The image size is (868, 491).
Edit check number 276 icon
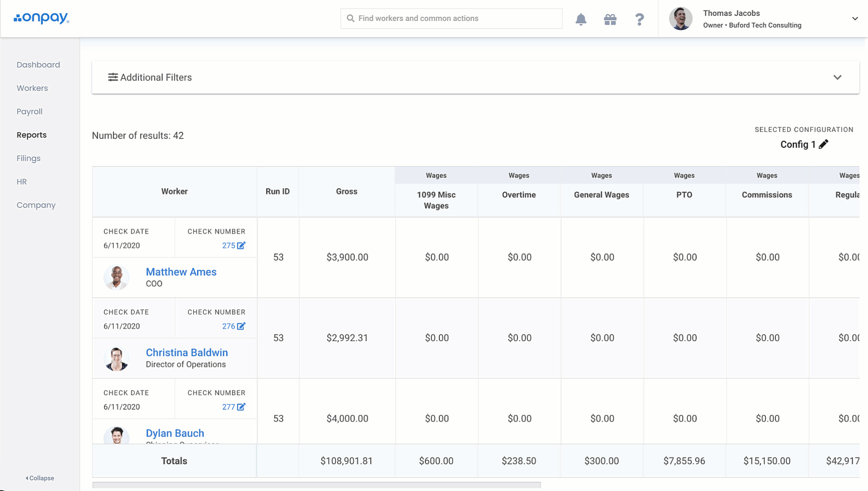[241, 326]
